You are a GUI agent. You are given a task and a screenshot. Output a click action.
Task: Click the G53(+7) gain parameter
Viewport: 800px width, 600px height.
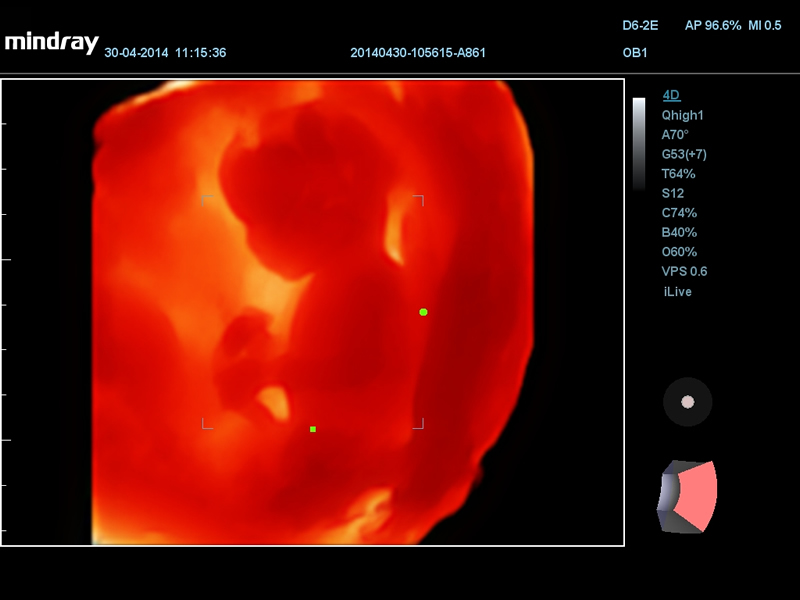[684, 154]
